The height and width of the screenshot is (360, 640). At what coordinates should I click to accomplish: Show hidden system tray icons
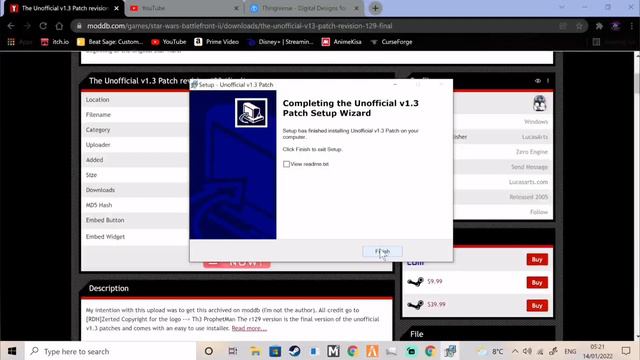click(515, 351)
